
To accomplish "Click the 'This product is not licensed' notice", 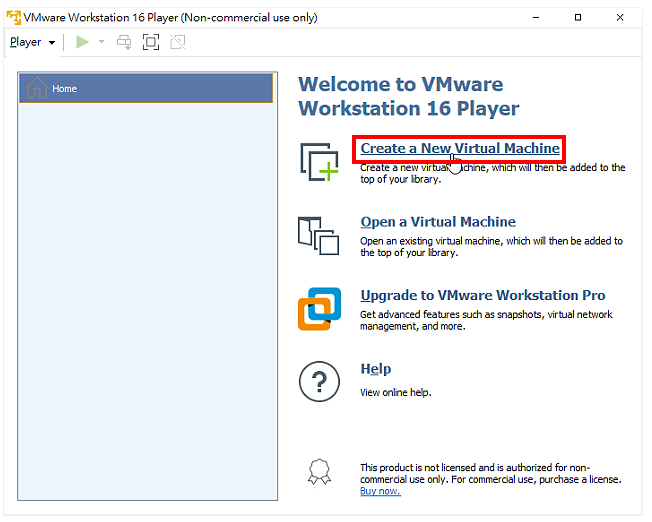I will (491, 473).
